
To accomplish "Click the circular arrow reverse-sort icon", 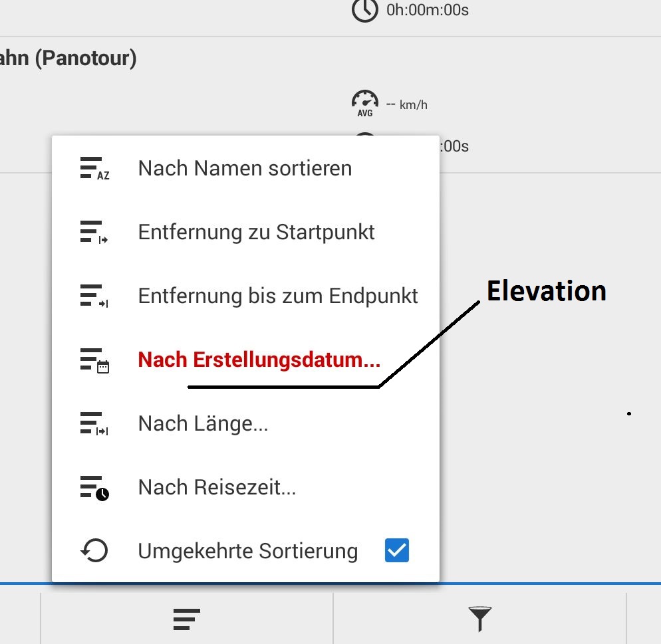I will (x=94, y=551).
